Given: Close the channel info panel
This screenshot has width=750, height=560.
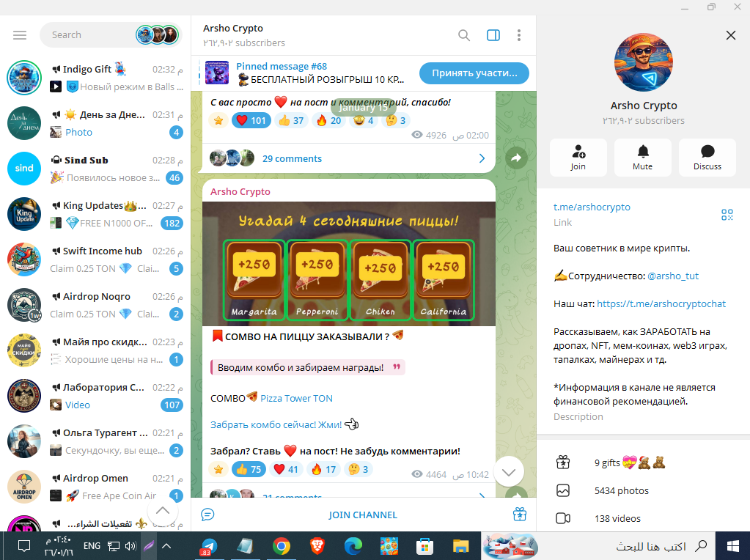Looking at the screenshot, I should [x=730, y=35].
